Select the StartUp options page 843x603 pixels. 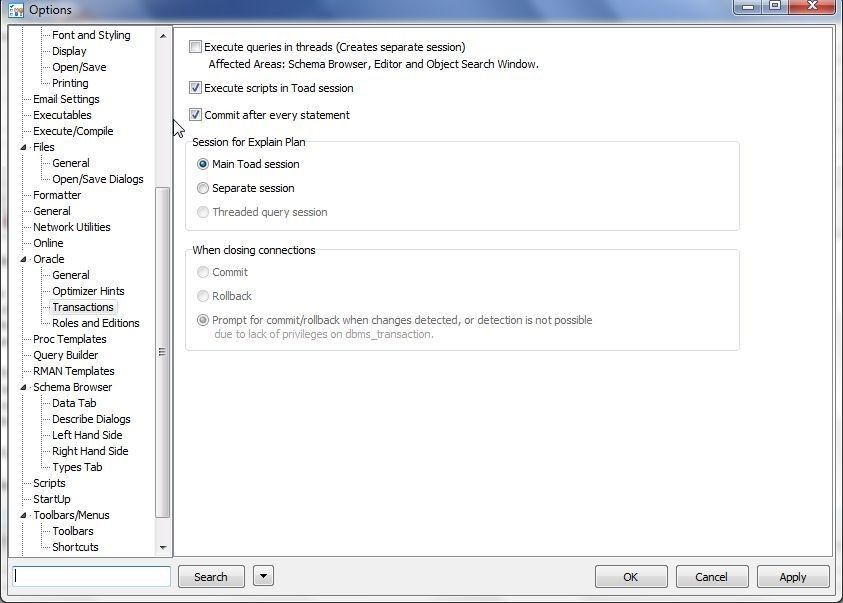tap(52, 499)
